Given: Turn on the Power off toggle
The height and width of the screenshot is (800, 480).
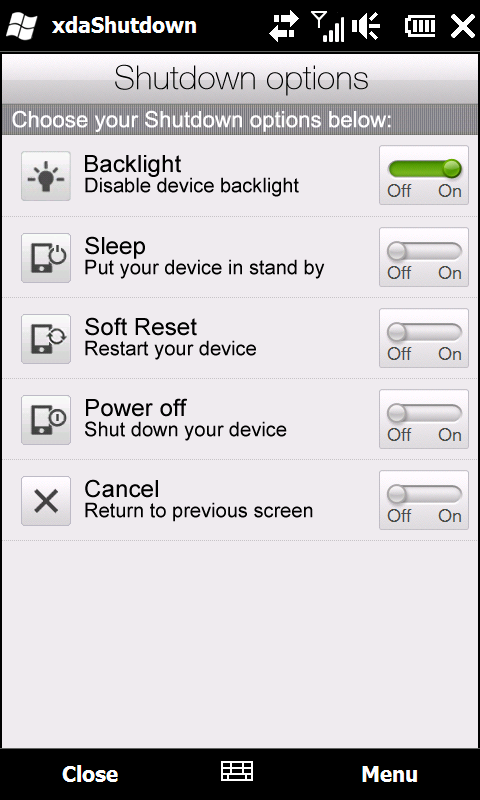Looking at the screenshot, I should click(424, 419).
